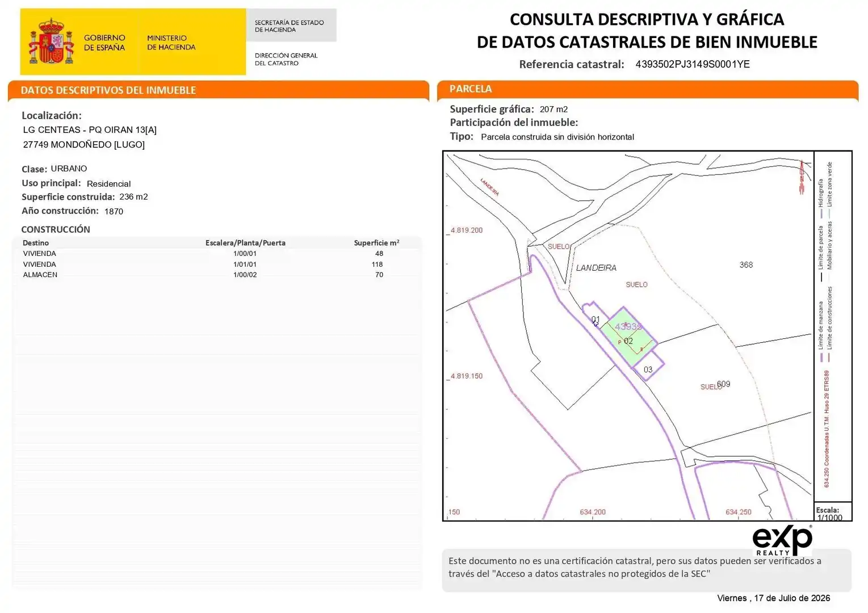Image resolution: width=868 pixels, height=613 pixels.
Task: Click the 'Clase:' label
Action: [x=34, y=169]
